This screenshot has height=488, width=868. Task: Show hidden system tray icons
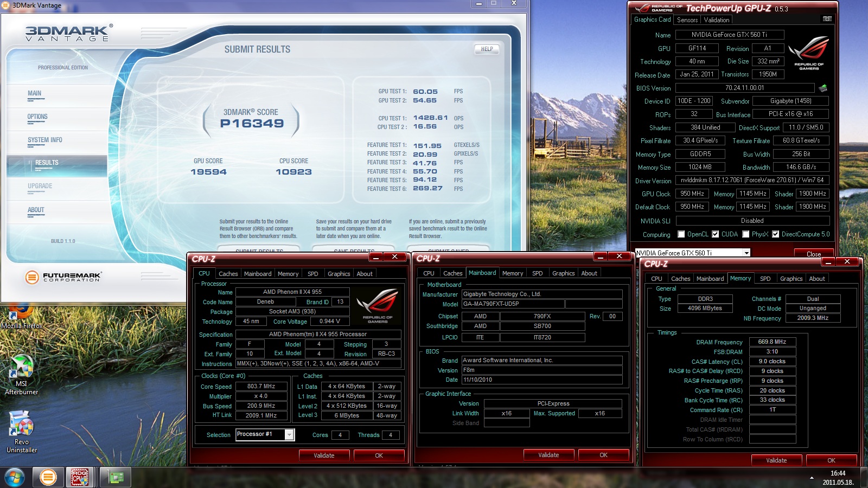pos(812,478)
